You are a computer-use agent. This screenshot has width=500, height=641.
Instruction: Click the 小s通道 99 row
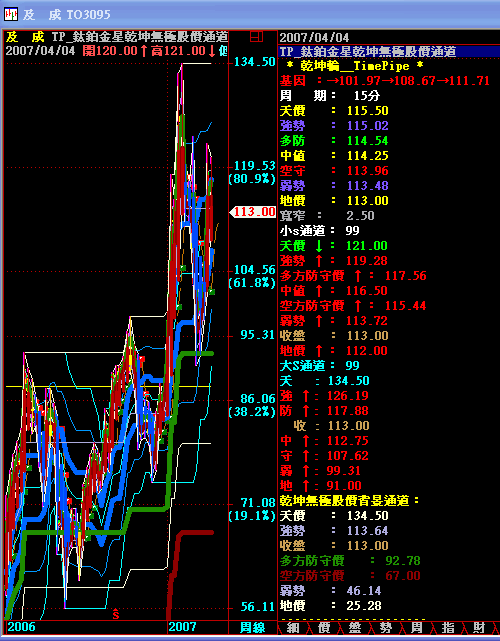tap(320, 231)
